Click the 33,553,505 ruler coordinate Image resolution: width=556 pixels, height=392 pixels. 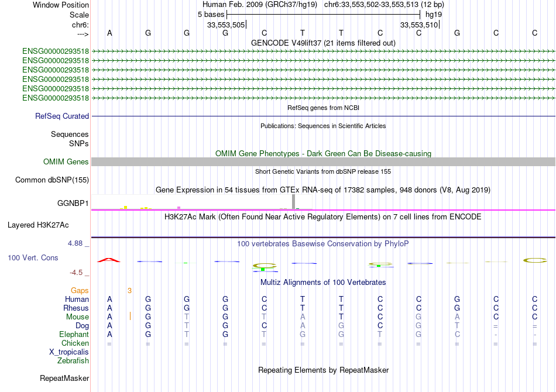click(226, 25)
